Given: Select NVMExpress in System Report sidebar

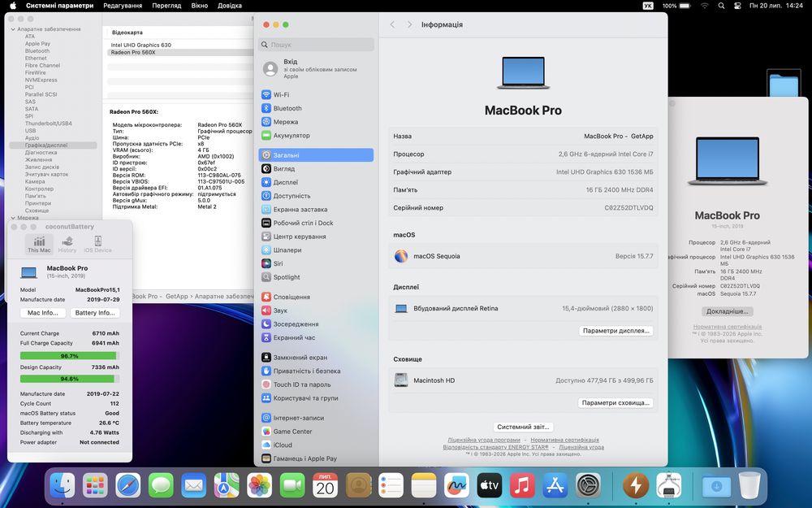Looking at the screenshot, I should click(x=41, y=80).
